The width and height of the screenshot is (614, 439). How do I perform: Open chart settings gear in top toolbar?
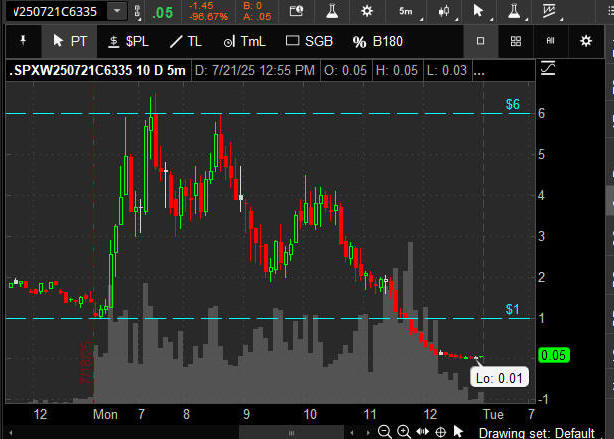(x=367, y=11)
